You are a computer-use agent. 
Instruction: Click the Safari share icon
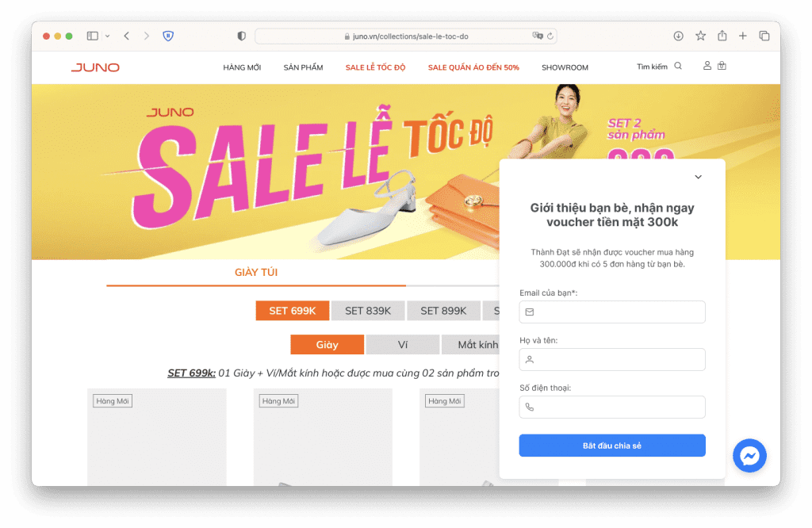tap(722, 36)
